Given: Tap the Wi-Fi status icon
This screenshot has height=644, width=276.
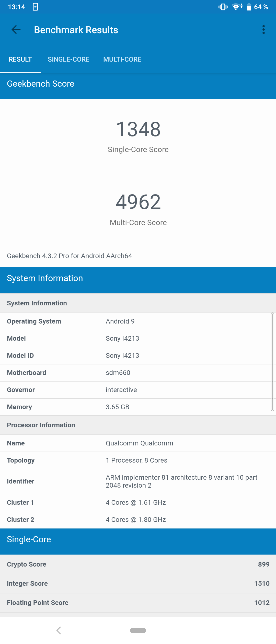Looking at the screenshot, I should tap(237, 7).
